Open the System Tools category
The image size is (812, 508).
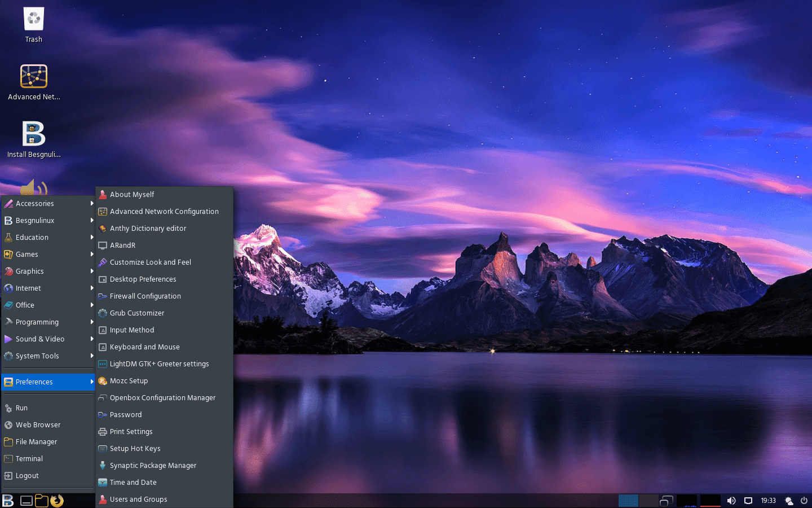[48, 356]
